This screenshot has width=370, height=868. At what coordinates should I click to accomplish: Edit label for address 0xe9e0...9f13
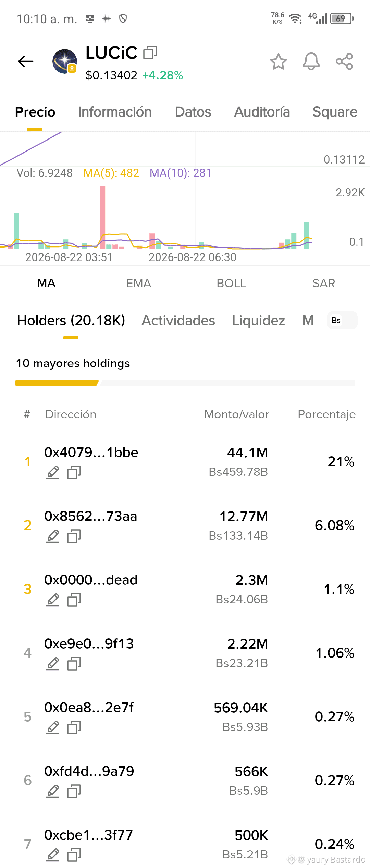tap(53, 664)
